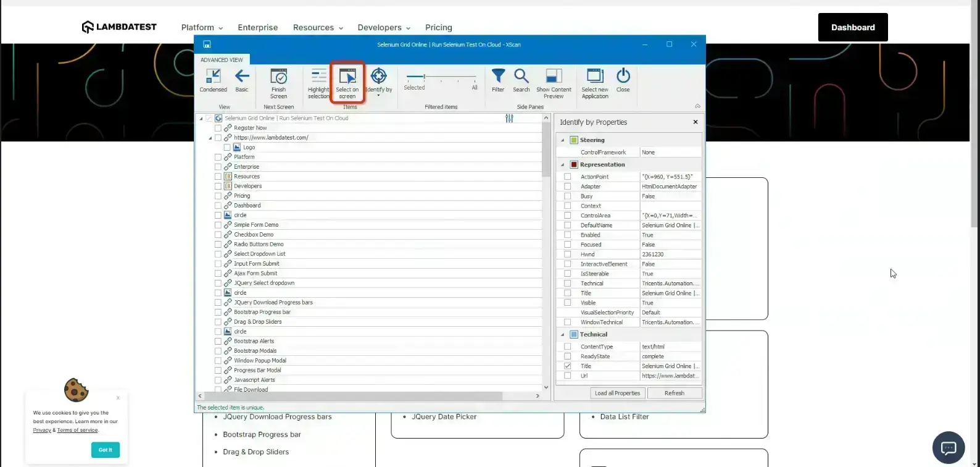Open the Search side pane
The width and height of the screenshot is (980, 467).
coord(521,77)
